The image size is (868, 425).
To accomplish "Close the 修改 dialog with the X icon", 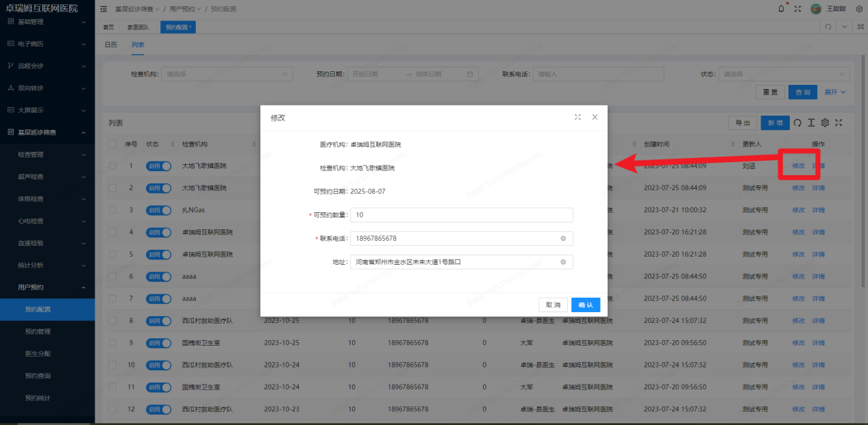I will coord(595,117).
